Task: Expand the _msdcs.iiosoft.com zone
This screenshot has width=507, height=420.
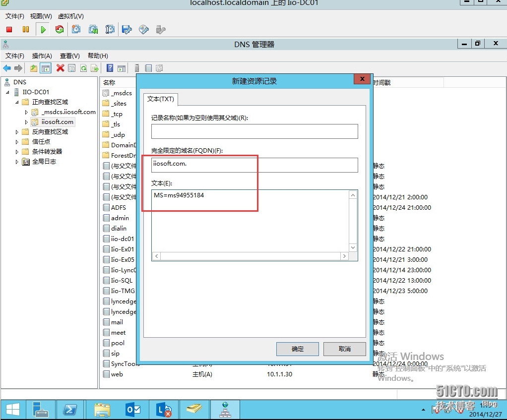Action: tap(26, 112)
